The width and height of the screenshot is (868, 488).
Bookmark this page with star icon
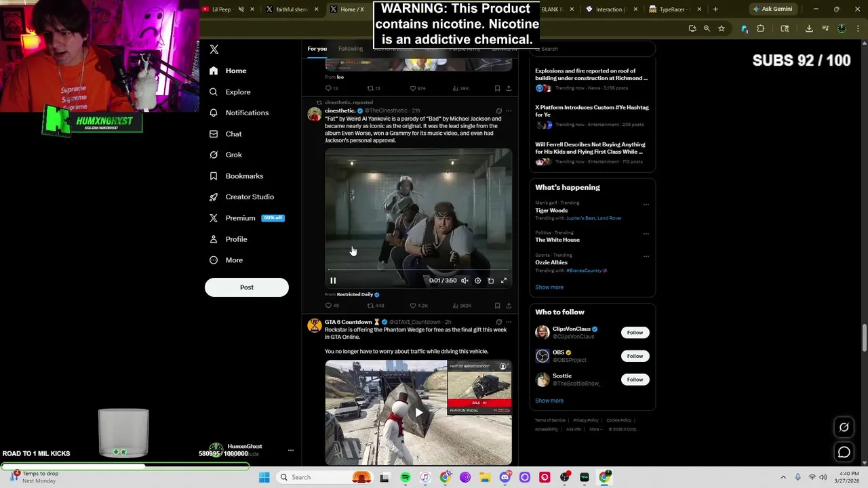point(722,28)
